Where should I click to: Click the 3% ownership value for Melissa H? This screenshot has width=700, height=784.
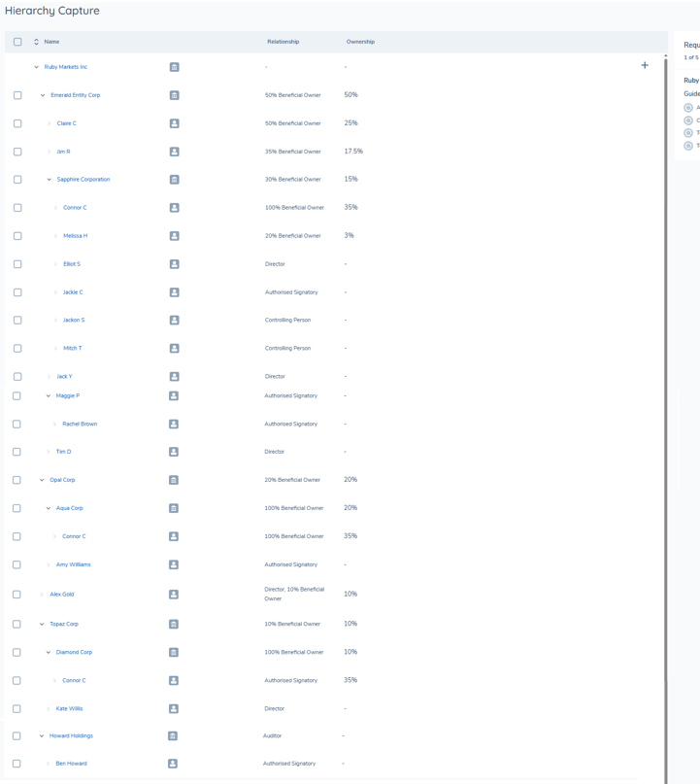[x=349, y=235]
